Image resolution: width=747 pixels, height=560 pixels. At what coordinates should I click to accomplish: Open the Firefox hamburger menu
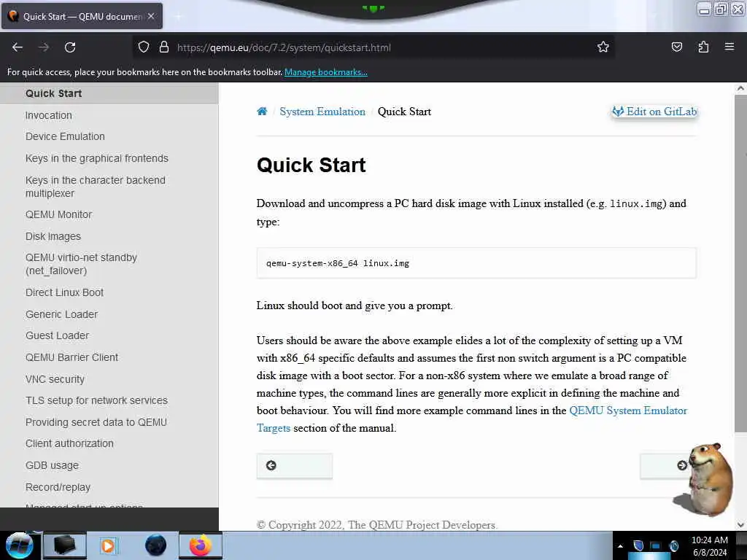pos(729,47)
